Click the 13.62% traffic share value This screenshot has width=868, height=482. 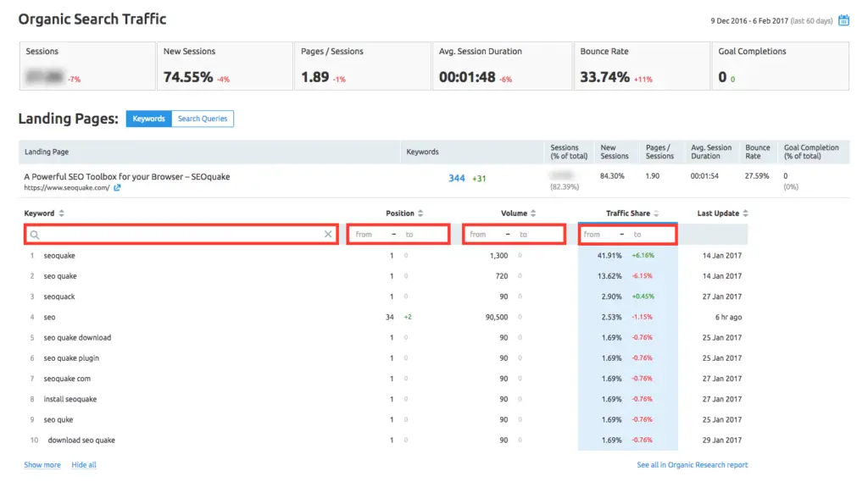coord(609,276)
